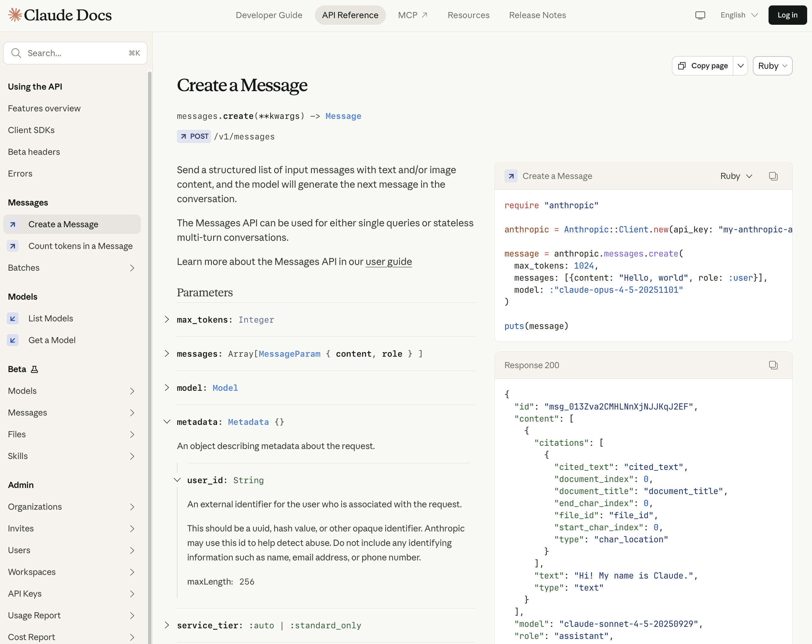Expand the max_tokens parameter
The image size is (812, 644).
point(167,320)
